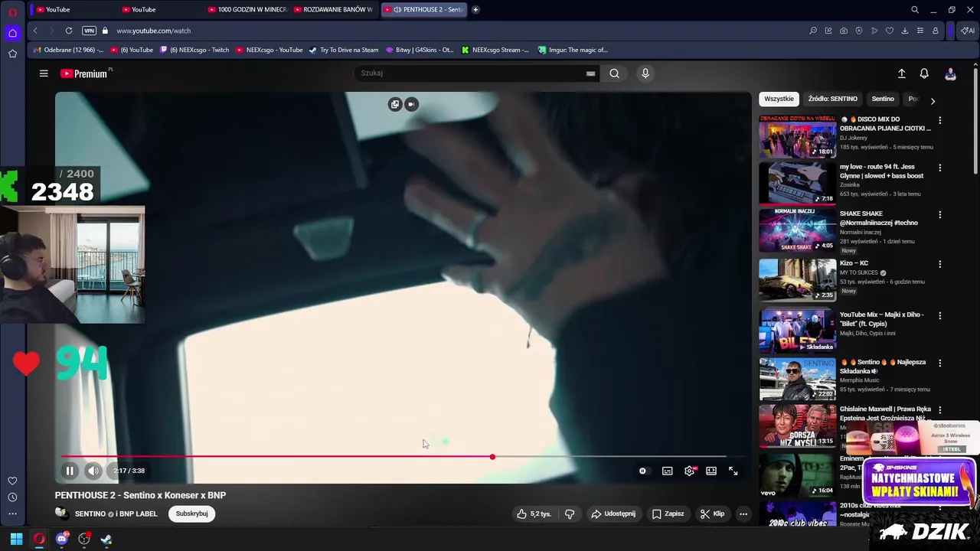Pause the PENTHOUSE 2 video

tap(70, 471)
